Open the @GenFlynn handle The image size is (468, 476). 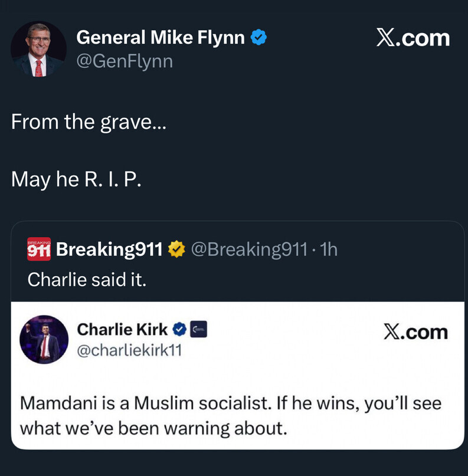click(x=125, y=60)
